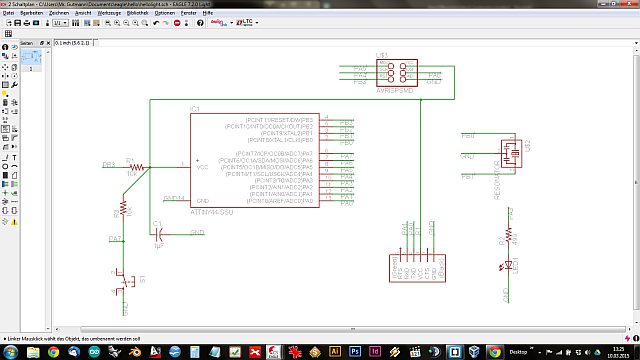
Task: Select the Copy tool
Action: [14, 67]
